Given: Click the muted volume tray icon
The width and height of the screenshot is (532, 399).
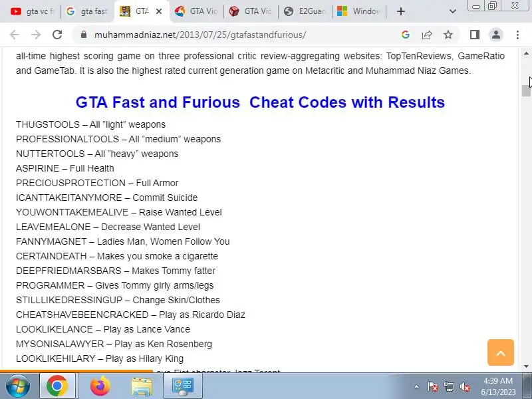Looking at the screenshot, I should click(x=464, y=386).
